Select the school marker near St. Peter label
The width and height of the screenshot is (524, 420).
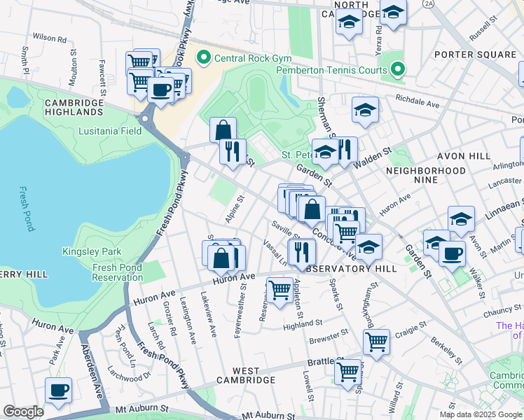click(325, 154)
